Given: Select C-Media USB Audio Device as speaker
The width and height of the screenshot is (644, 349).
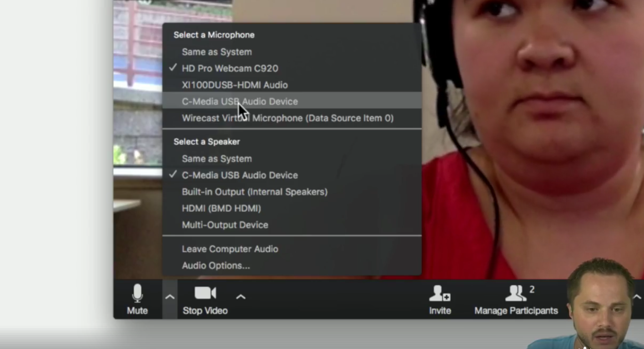Looking at the screenshot, I should pos(240,175).
